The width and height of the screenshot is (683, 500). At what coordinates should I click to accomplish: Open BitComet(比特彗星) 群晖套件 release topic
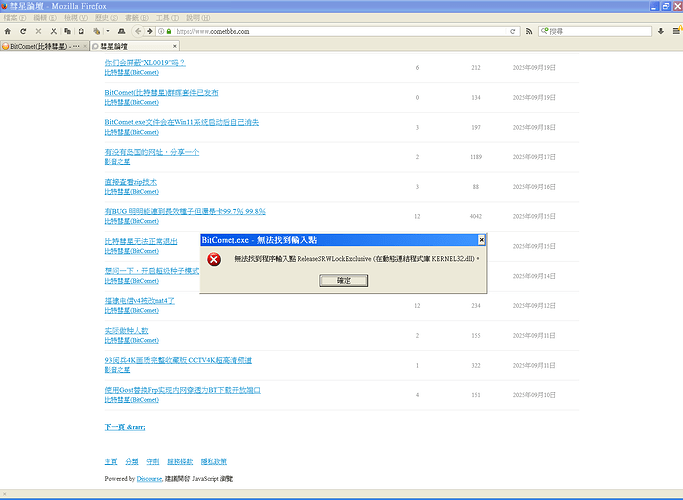click(x=161, y=92)
